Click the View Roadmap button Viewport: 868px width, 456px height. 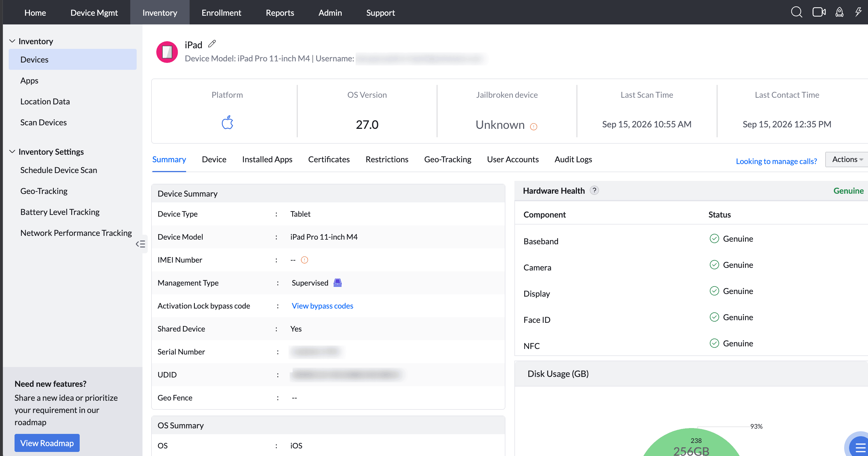pos(47,443)
